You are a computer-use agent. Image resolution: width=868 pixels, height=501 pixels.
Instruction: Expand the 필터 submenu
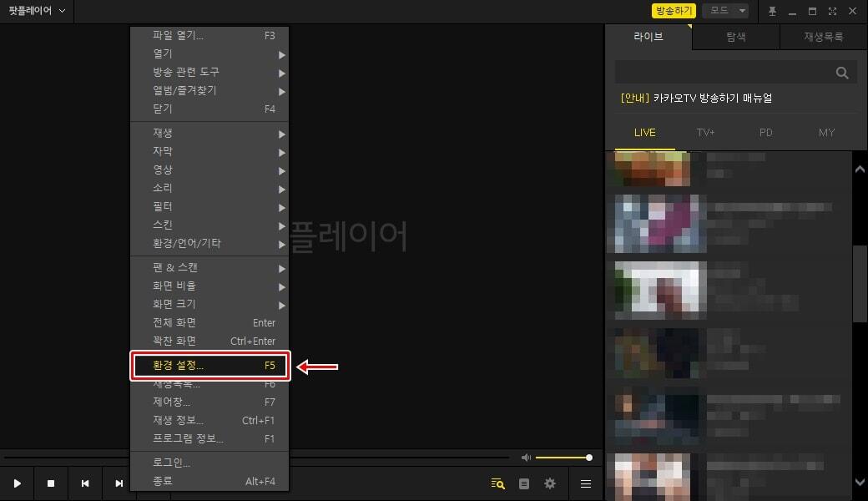pyautogui.click(x=209, y=206)
